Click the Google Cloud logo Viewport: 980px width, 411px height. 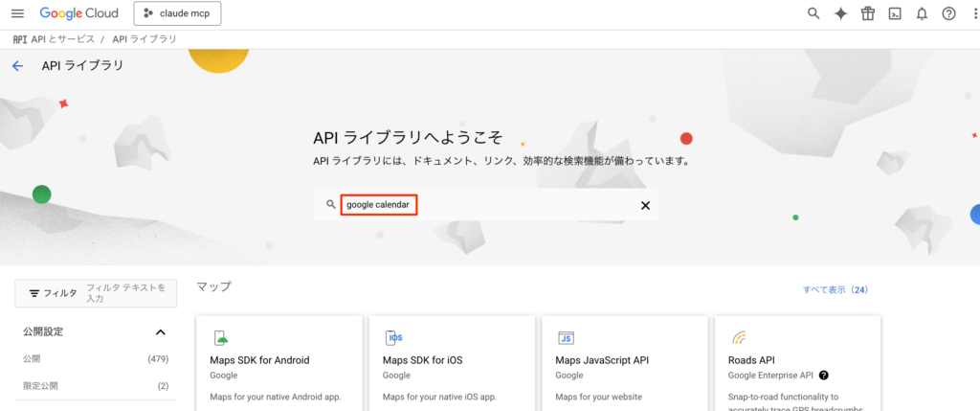point(79,13)
